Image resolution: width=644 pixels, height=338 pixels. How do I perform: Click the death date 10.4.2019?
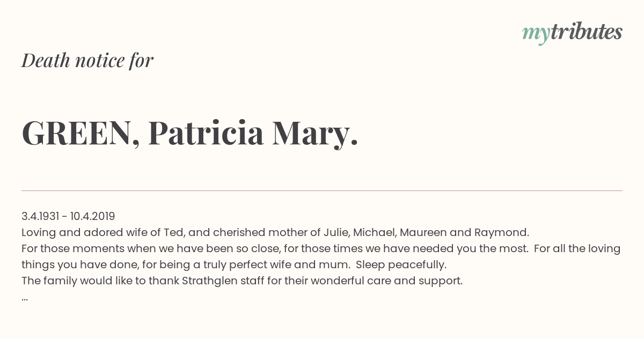[x=92, y=216]
